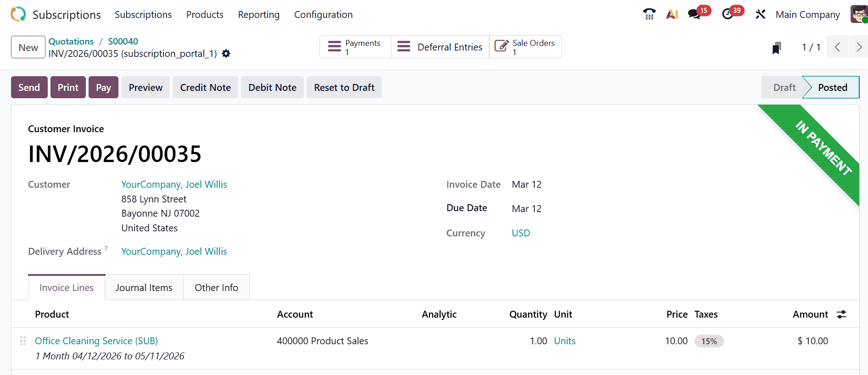The width and height of the screenshot is (868, 375).
Task: Click the Credit Note button
Action: pos(205,88)
